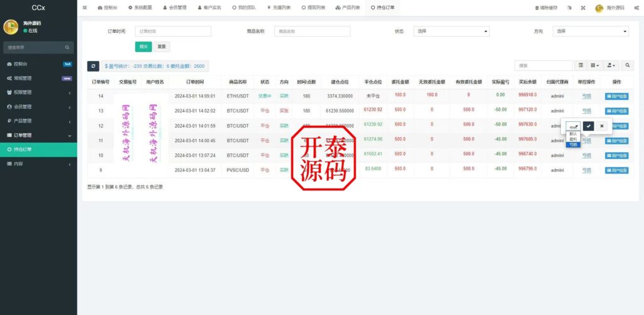The height and width of the screenshot is (315, 644).
Task: Click the 亏损 link in order 14 row
Action: coord(586,97)
